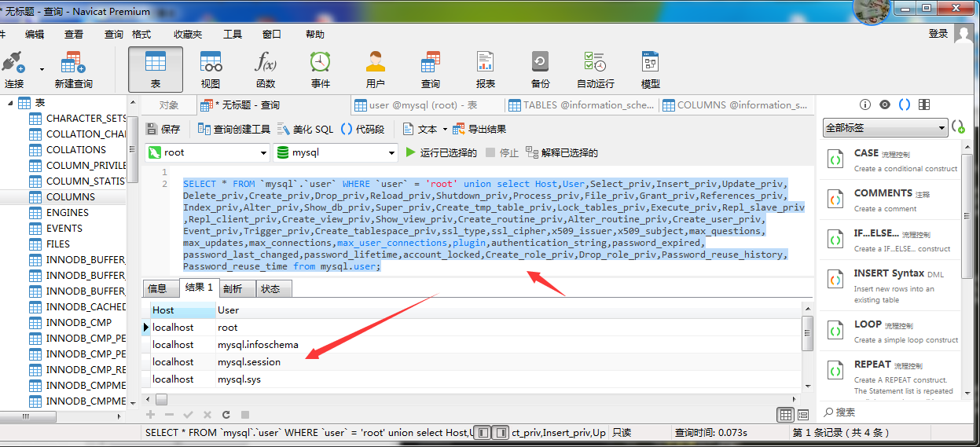Open the 全部标签 snippet filter dropdown
The image size is (980, 447).
coord(885,127)
